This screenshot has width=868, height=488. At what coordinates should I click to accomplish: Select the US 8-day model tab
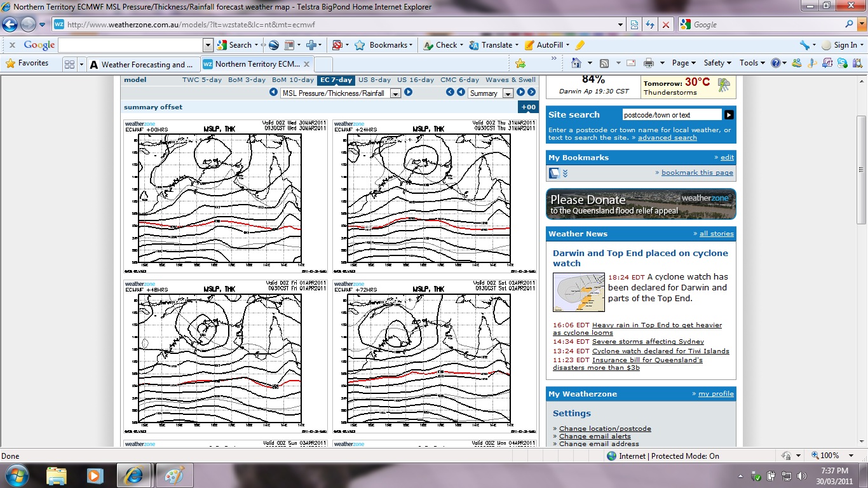374,80
